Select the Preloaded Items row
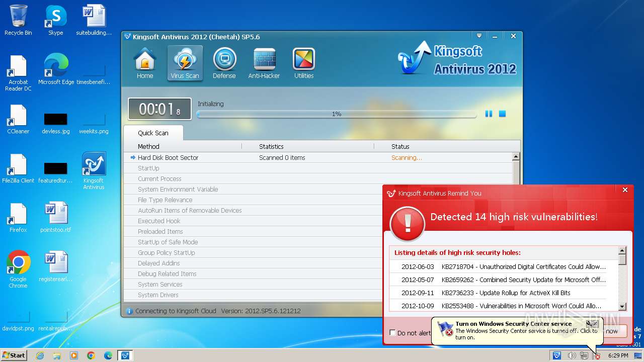644x362 pixels. pos(253,231)
